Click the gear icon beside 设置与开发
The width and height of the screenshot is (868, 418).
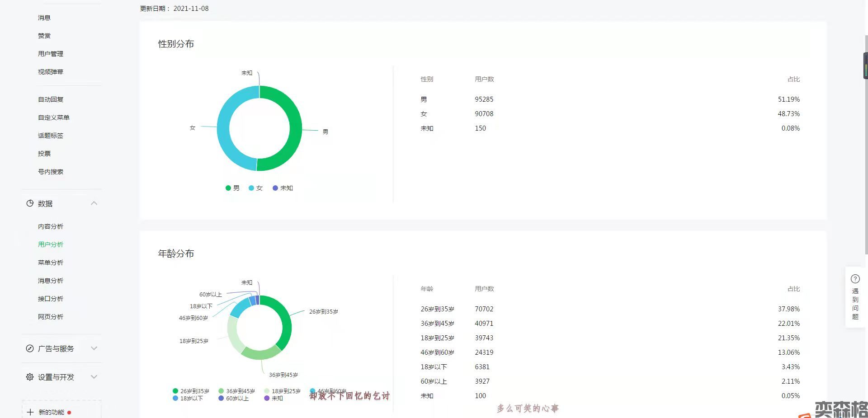(30, 377)
